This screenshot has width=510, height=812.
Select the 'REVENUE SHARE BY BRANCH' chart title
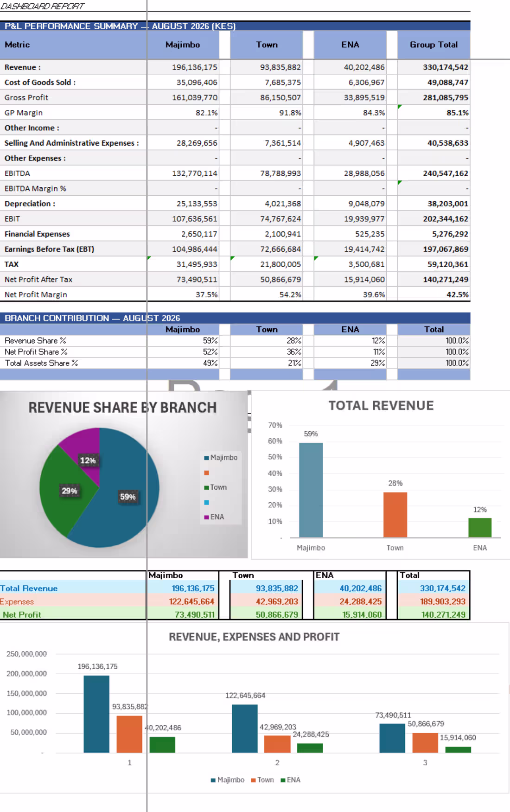click(122, 407)
